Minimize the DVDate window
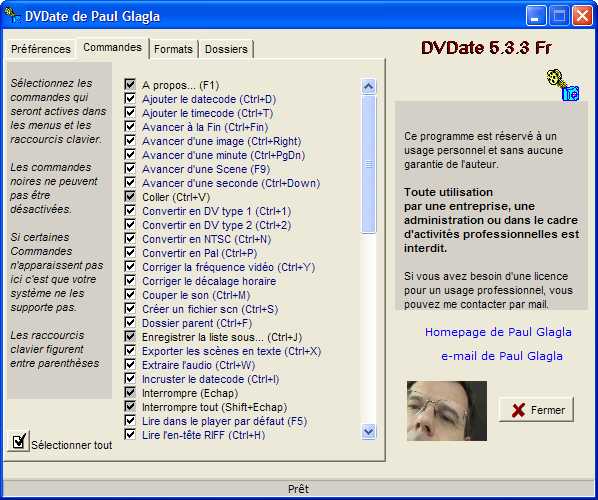The height and width of the screenshot is (500, 598). [536, 16]
